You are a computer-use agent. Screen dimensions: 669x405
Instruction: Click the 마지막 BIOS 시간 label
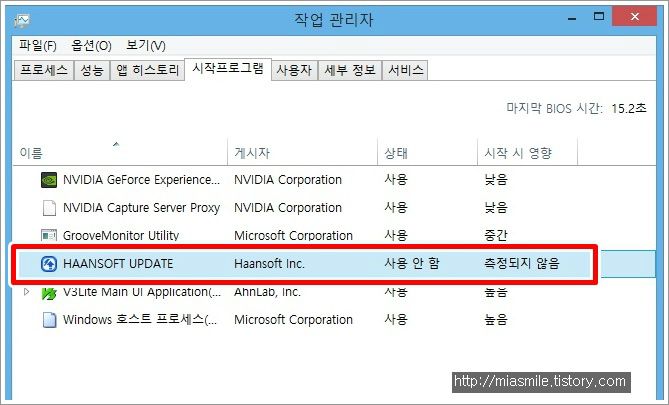[554, 108]
